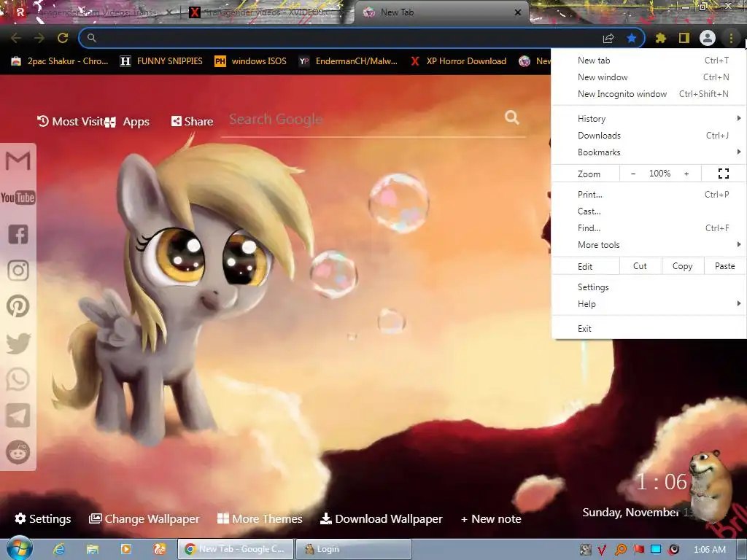Open Facebook shortcut in sidebar
The width and height of the screenshot is (747, 560).
point(18,234)
